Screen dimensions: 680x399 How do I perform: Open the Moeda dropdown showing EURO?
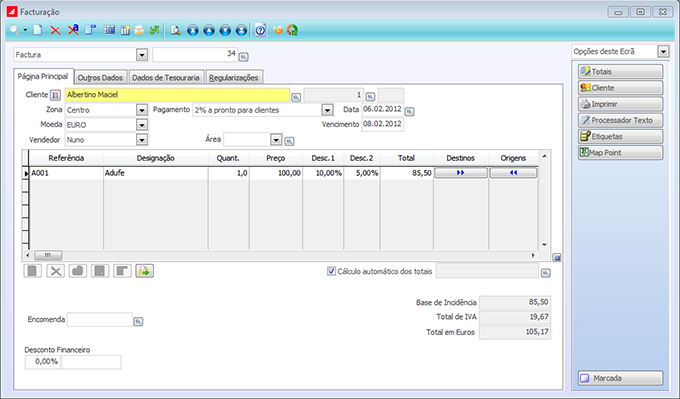[x=142, y=125]
